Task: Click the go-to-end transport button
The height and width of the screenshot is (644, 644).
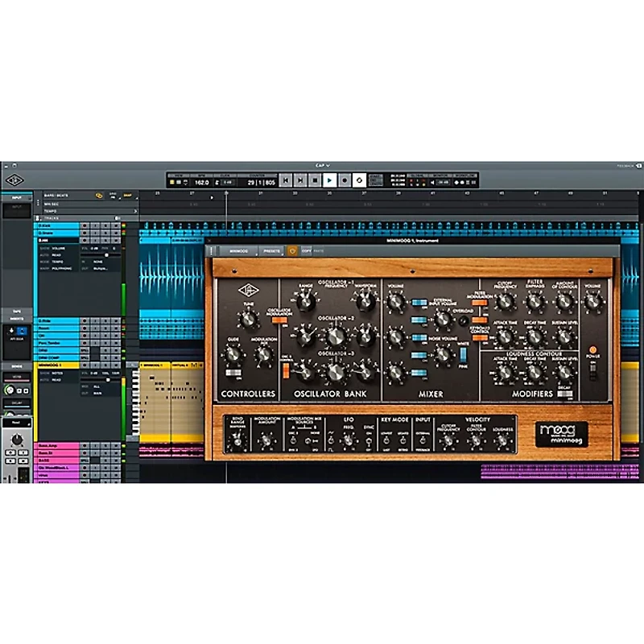Action: coord(300,180)
